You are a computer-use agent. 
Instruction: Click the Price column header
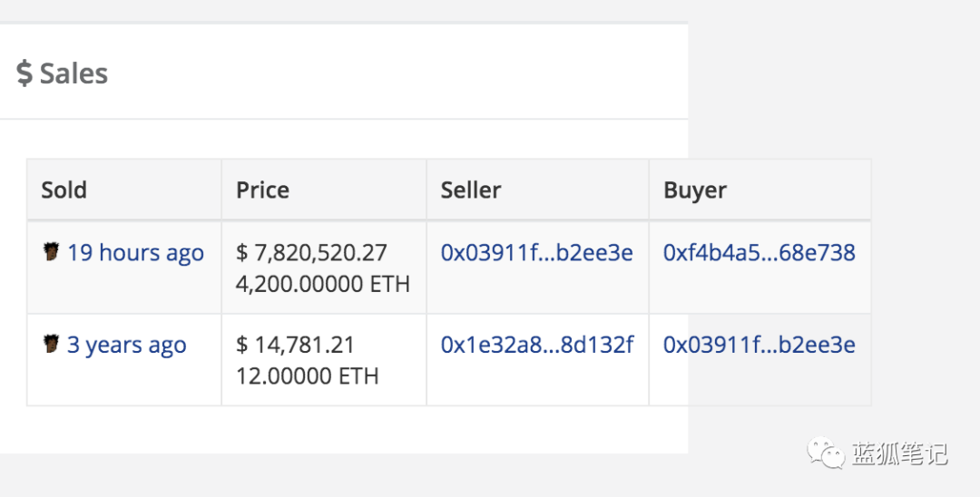tap(262, 190)
